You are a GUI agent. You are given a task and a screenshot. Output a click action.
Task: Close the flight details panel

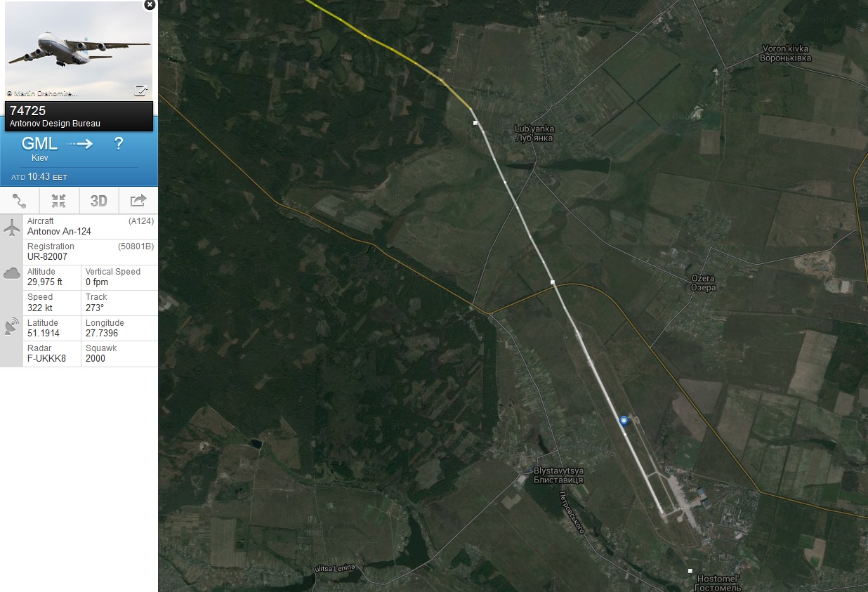[x=150, y=4]
